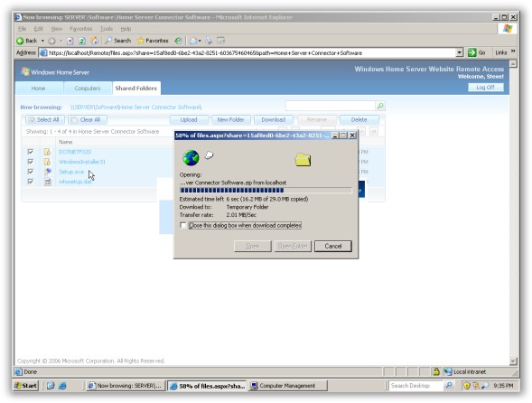Viewport: 532px width, 403px height.
Task: Click the Clear All button
Action: 88,119
